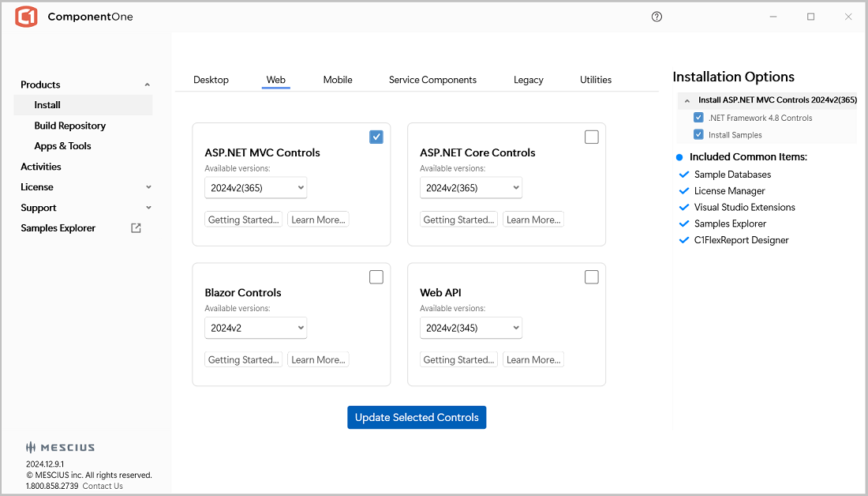Open Web API version dropdown
Viewport: 868px width, 496px height.
click(x=470, y=328)
